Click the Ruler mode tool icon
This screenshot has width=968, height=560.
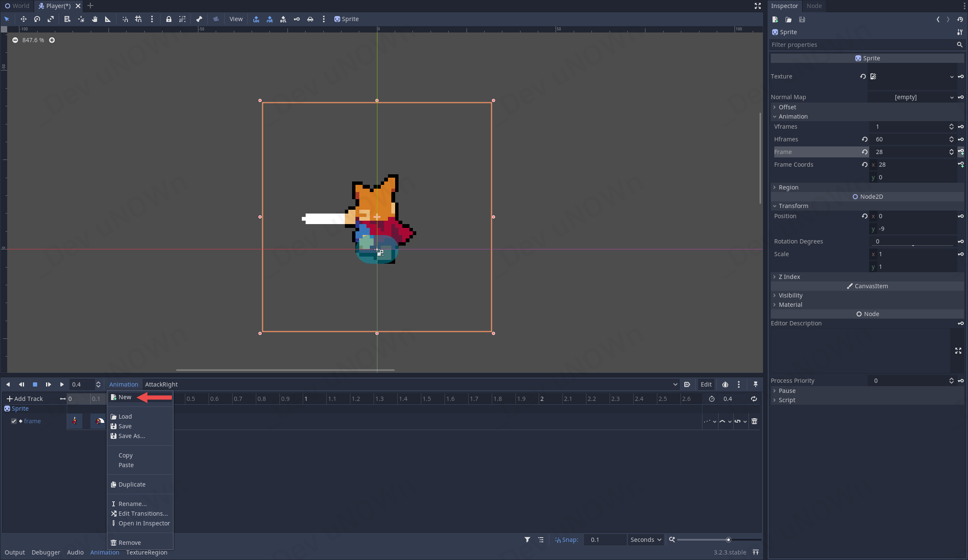[x=108, y=19]
